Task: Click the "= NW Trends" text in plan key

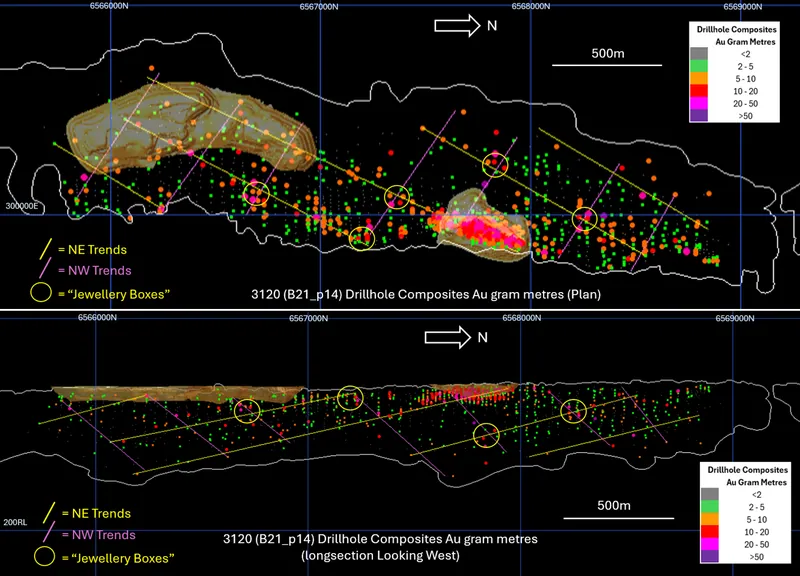Action: coord(94,270)
